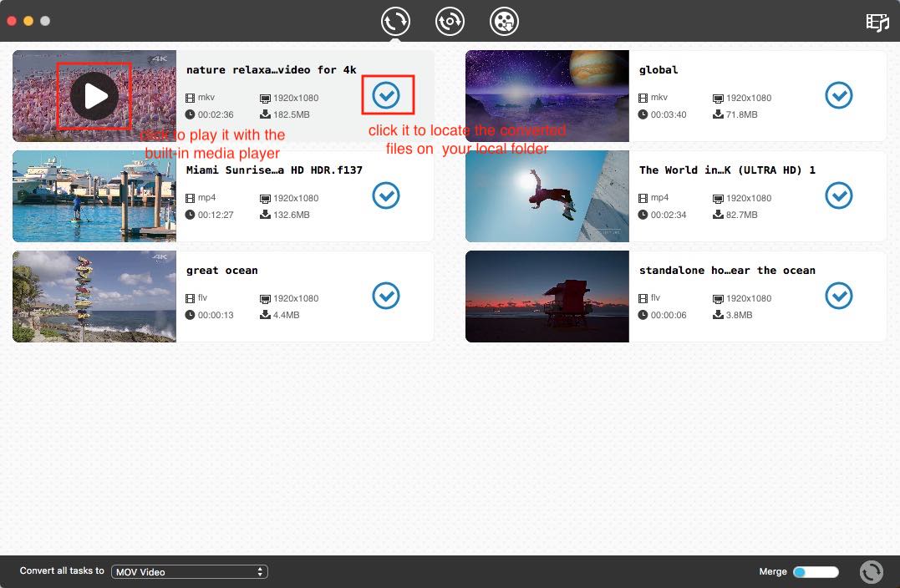Click checkmark icon for nature relaxation video
The image size is (900, 588).
coord(386,96)
